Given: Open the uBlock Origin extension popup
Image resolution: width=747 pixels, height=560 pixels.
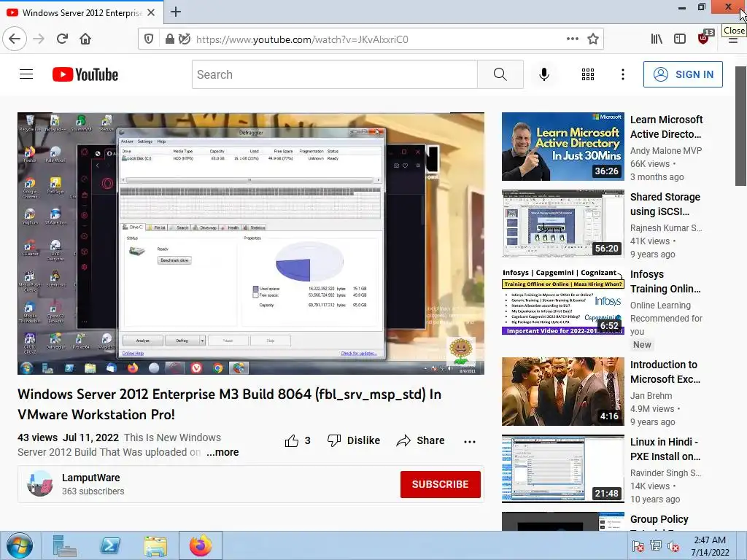Looking at the screenshot, I should 704,38.
